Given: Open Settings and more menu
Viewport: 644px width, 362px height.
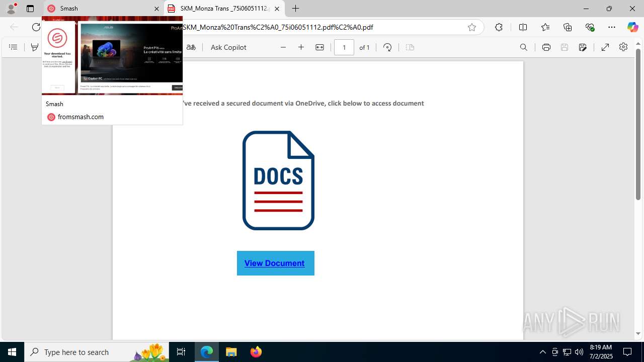Looking at the screenshot, I should [x=612, y=27].
